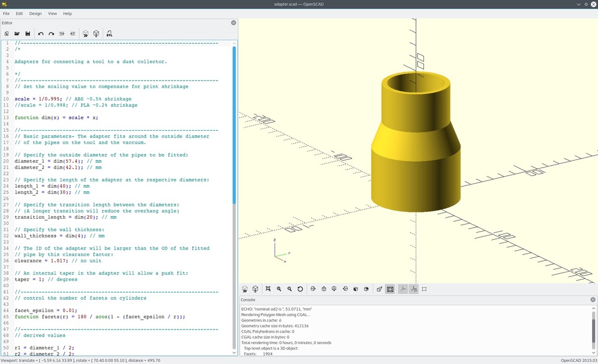Open the File menu
The width and height of the screenshot is (598, 364).
[x=6, y=13]
